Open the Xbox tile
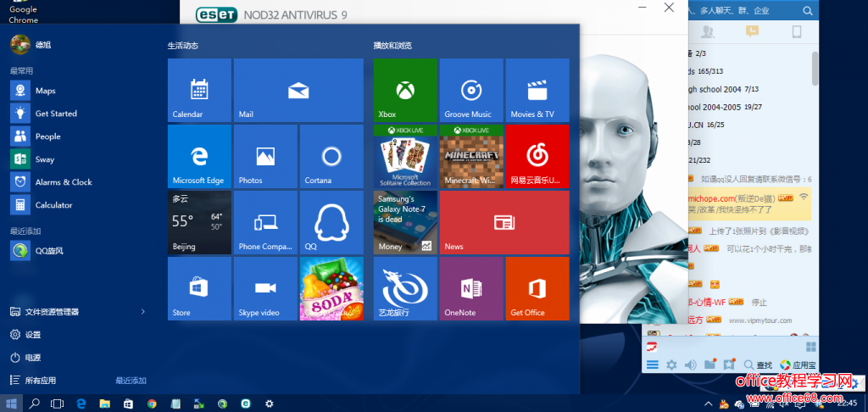The image size is (868, 412). tap(405, 90)
